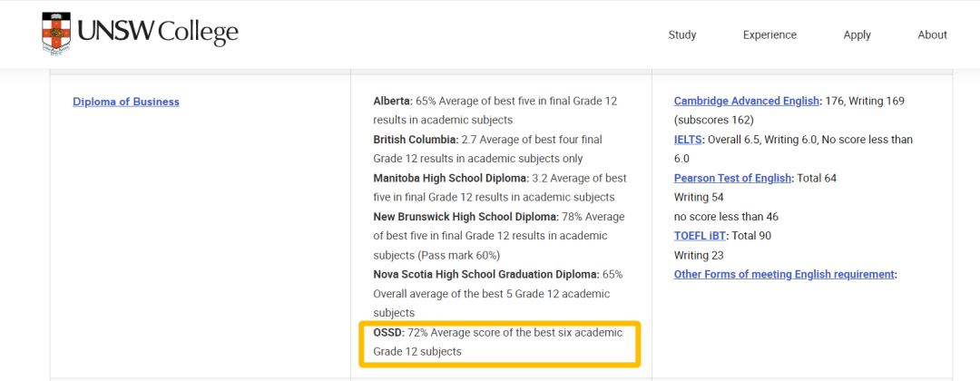Go to the About navigation item
This screenshot has height=381, width=980.
tap(932, 35)
